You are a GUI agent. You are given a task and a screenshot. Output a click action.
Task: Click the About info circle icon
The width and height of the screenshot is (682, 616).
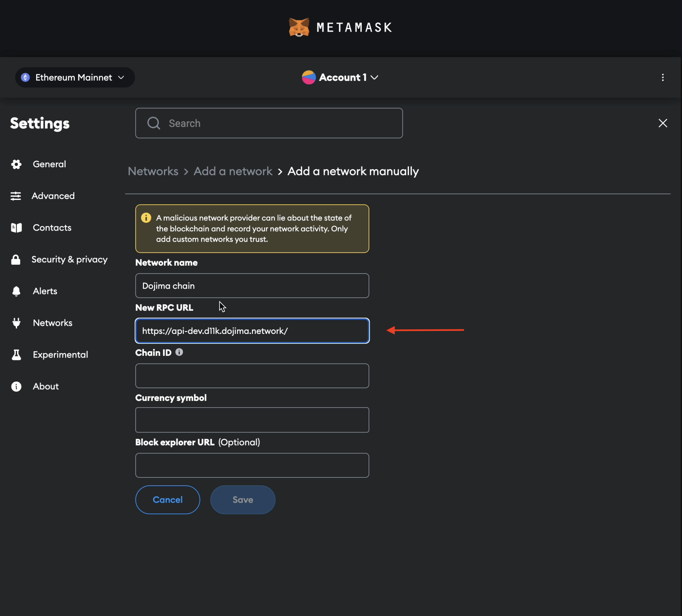pos(16,386)
